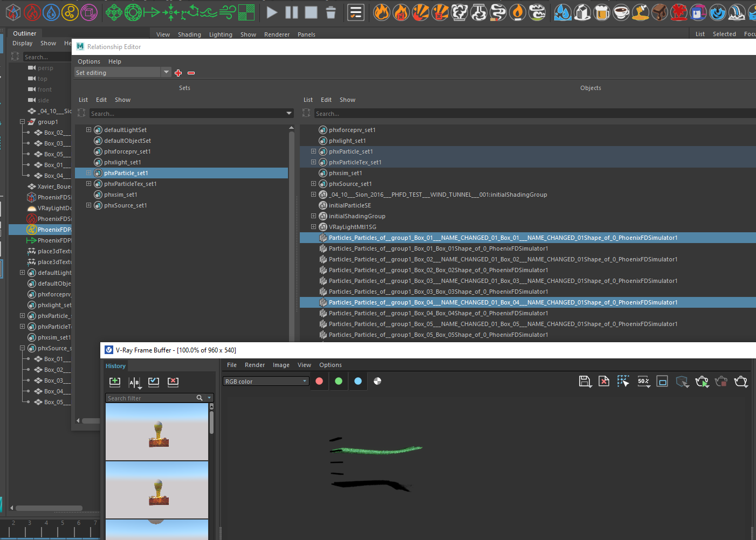Image resolution: width=756 pixels, height=540 pixels.
Task: Expand phxParticleTex_set1 in the Sets list
Action: [x=89, y=184]
